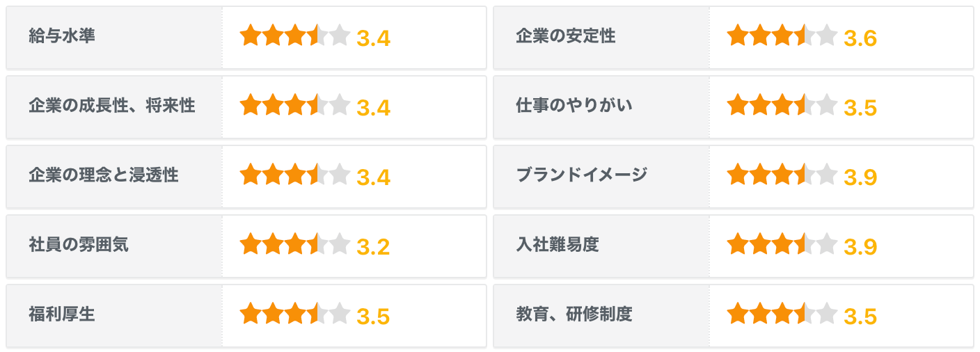The height and width of the screenshot is (352, 980).
Task: Click the star rating for 仕事のやりがい
Action: tap(782, 105)
